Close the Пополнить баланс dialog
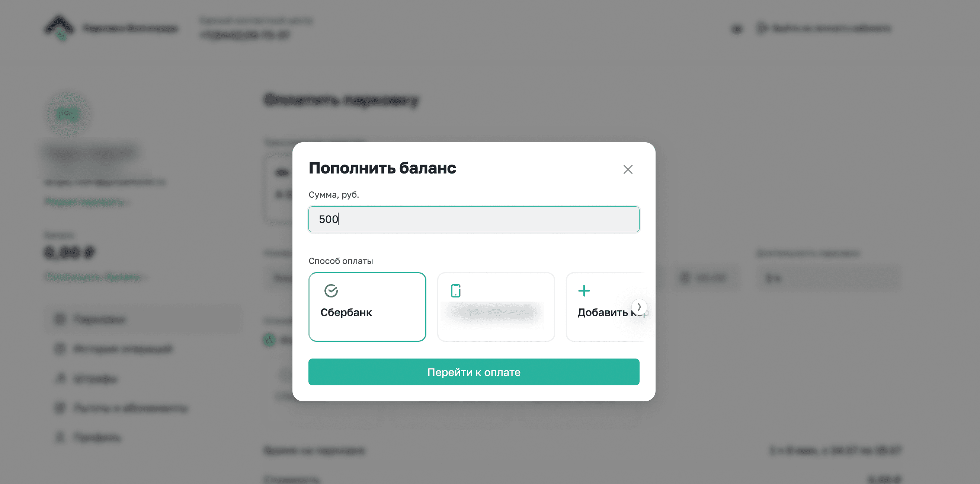This screenshot has height=484, width=980. click(628, 169)
